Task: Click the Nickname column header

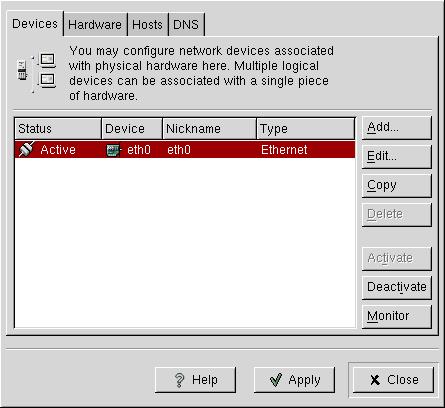Action: (x=209, y=128)
